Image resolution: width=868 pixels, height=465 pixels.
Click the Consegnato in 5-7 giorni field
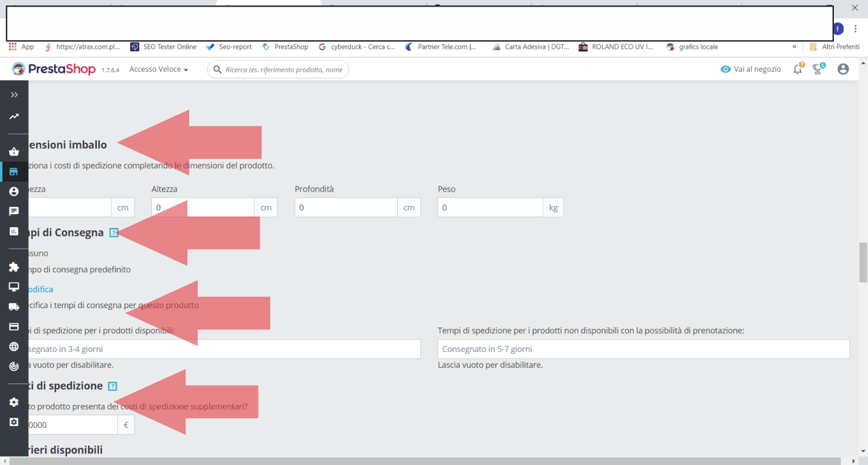pos(644,349)
